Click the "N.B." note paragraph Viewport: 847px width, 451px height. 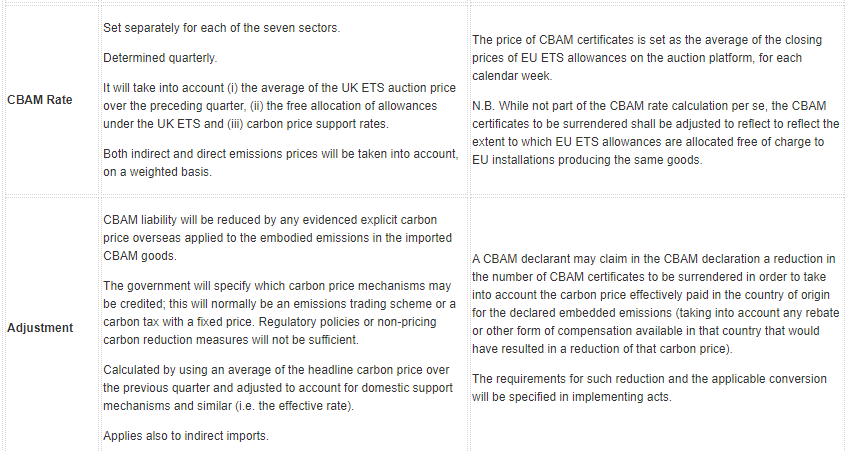click(x=654, y=141)
